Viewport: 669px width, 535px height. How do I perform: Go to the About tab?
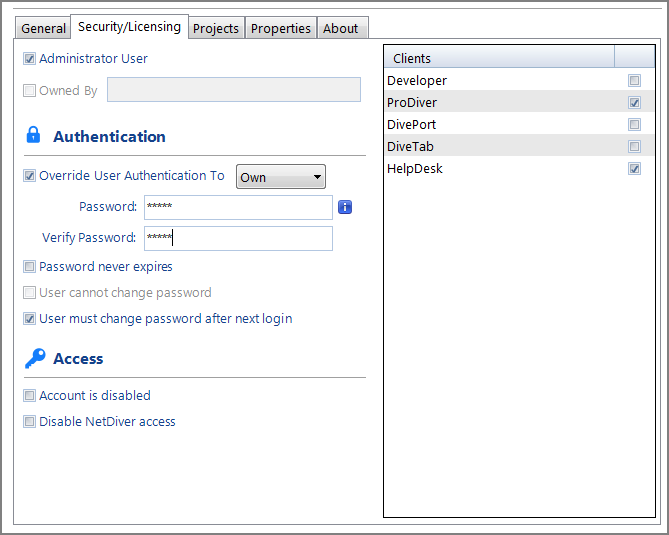click(340, 29)
